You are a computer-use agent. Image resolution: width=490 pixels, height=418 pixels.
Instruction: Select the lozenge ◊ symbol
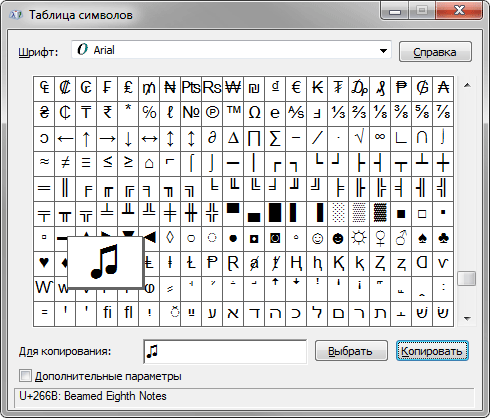170,239
